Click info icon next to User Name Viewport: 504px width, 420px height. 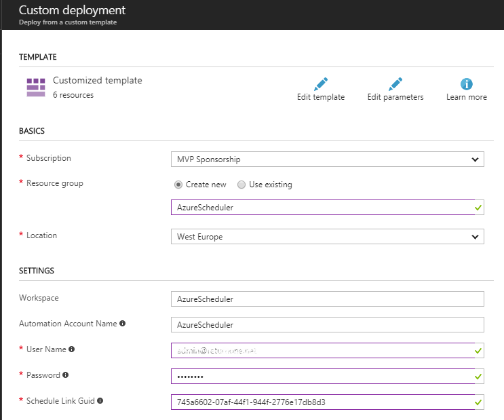(x=72, y=349)
